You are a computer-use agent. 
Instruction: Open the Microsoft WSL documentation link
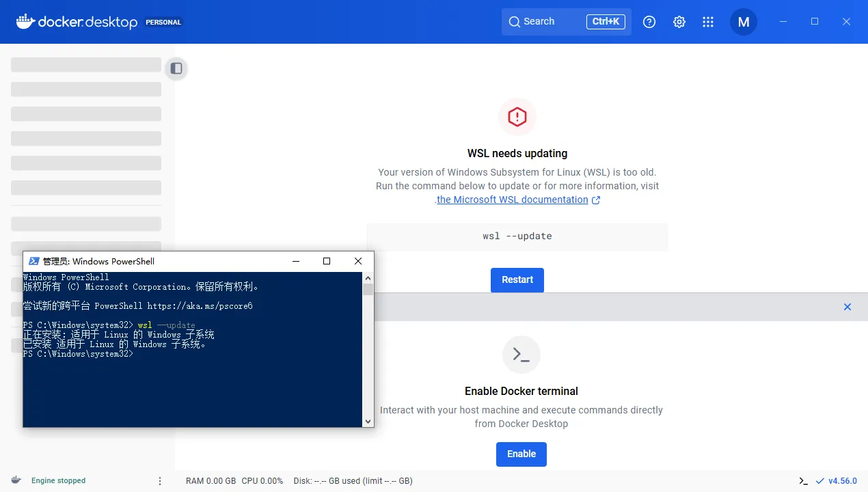(513, 200)
